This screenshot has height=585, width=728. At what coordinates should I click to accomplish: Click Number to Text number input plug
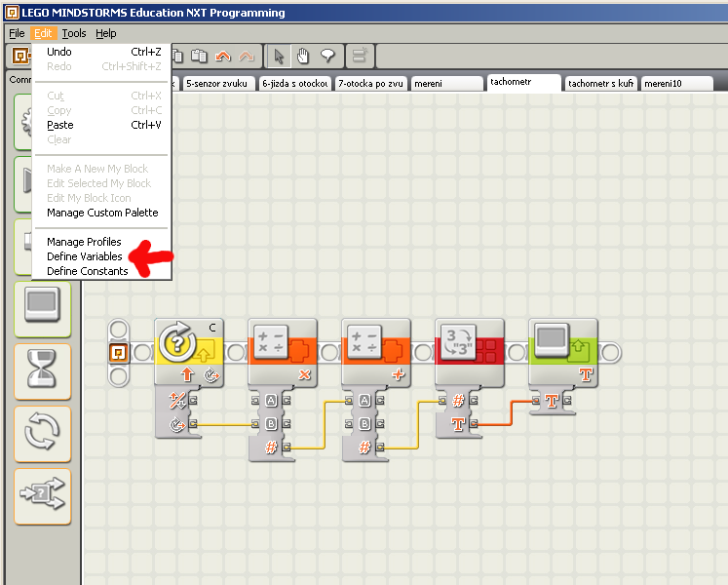[x=442, y=400]
